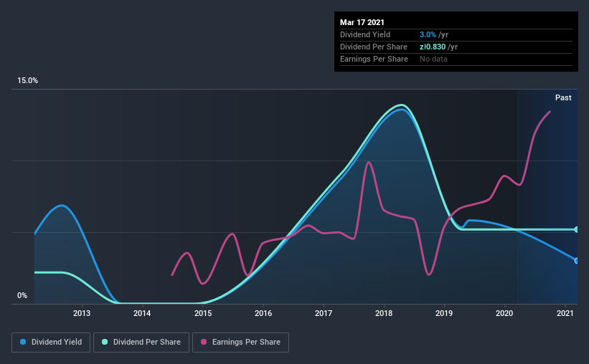Click the blue Dividend Yield legend dot
Viewport: 589px width, 364px height.
click(x=23, y=342)
